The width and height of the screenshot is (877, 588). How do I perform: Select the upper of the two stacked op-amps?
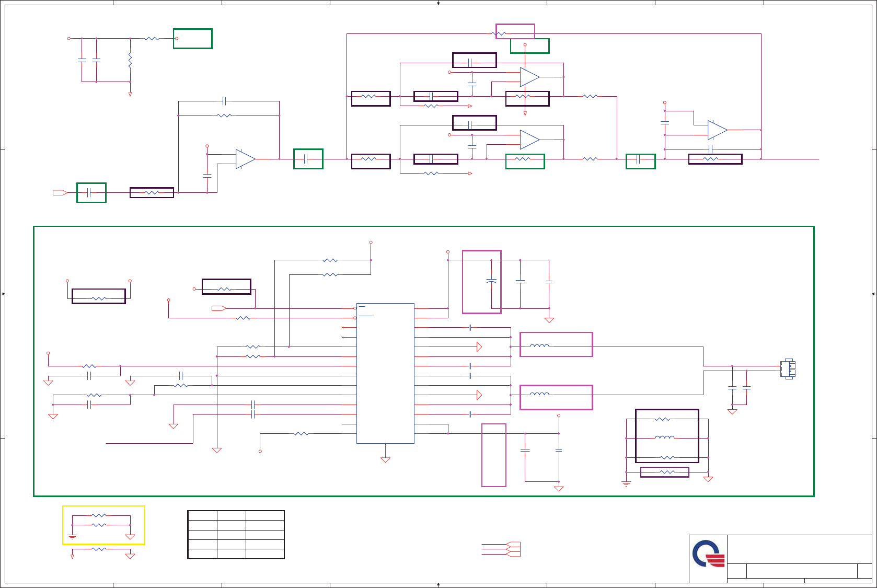click(530, 77)
